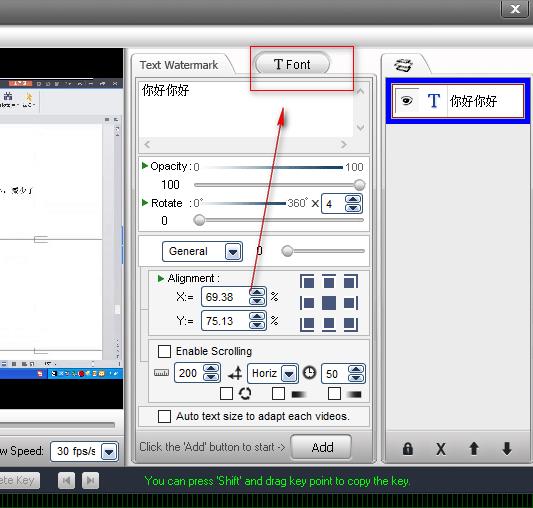Align watermark to top-right corner
This screenshot has width=533, height=508.
pyautogui.click(x=350, y=281)
